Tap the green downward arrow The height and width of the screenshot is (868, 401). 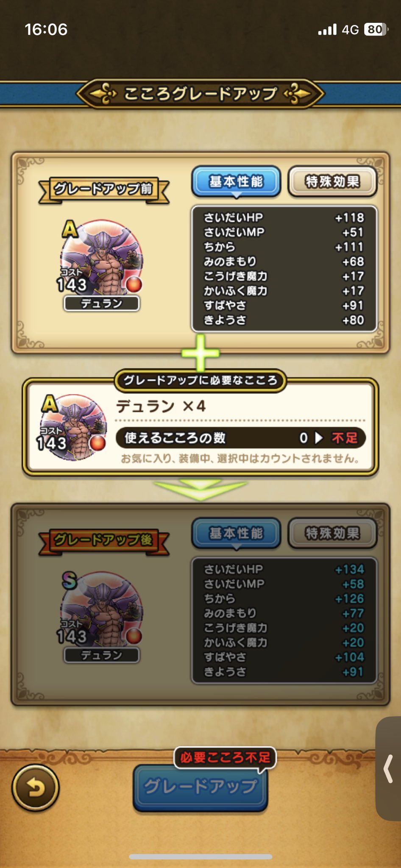[200, 490]
